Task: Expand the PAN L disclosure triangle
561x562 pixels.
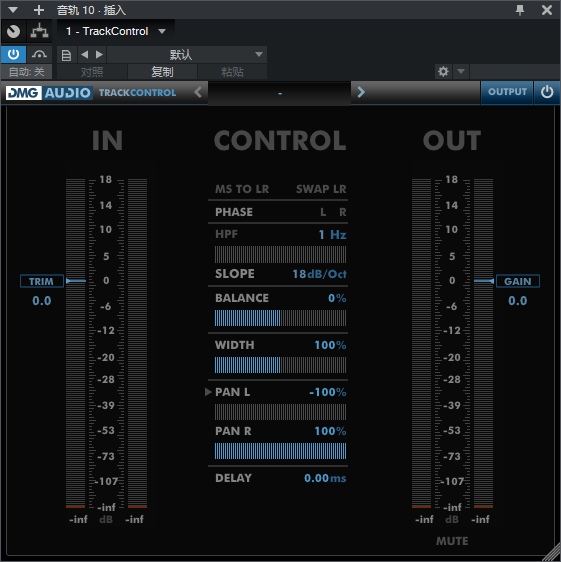Action: [x=208, y=392]
